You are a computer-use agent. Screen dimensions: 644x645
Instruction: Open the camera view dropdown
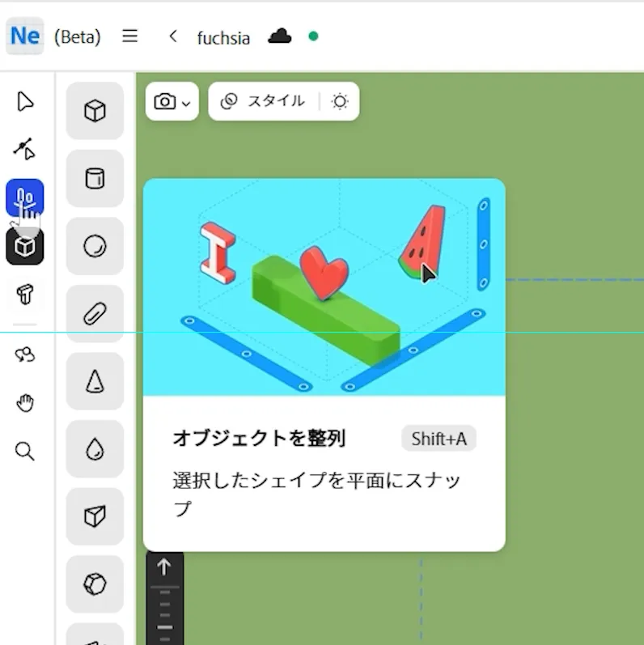pos(172,102)
